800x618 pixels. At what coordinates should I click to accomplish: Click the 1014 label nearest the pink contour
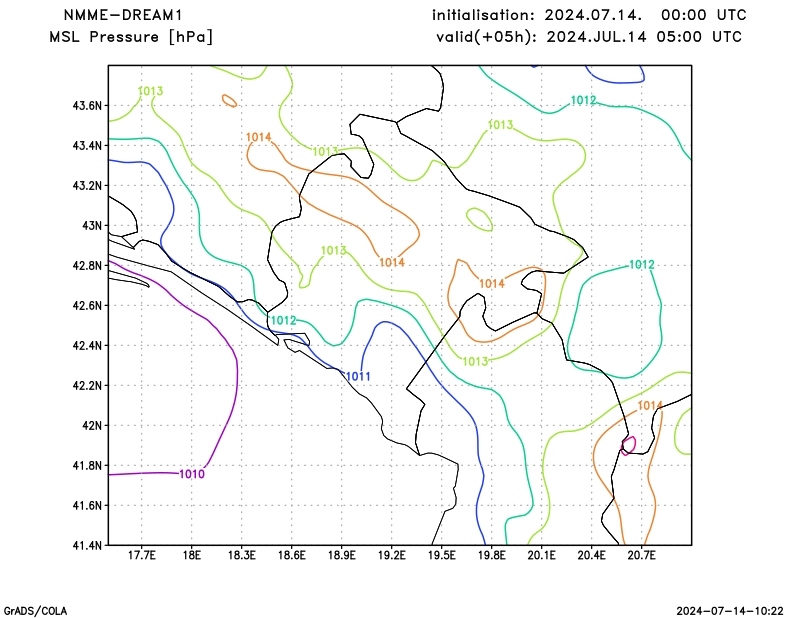coord(650,406)
